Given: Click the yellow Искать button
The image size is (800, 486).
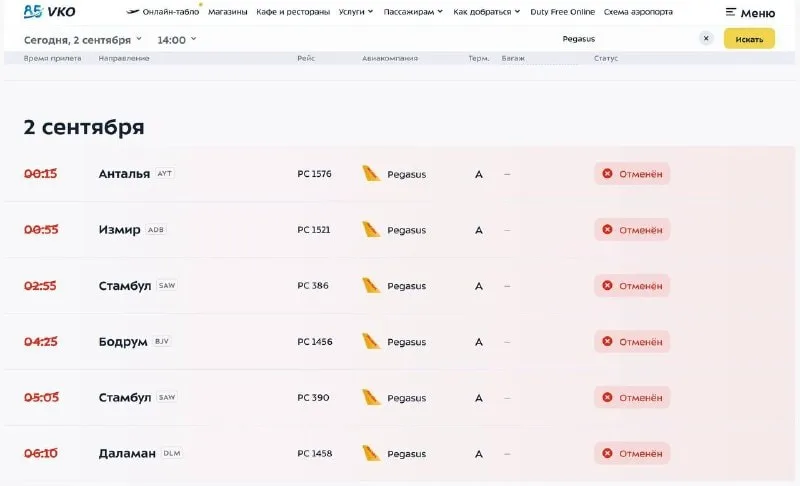Looking at the screenshot, I should tap(749, 39).
